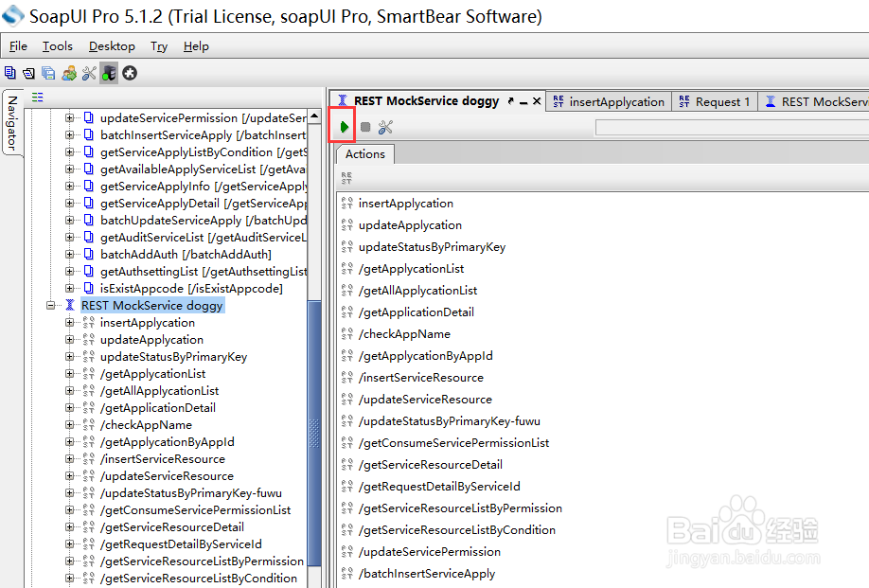
Task: Open the Tools menu
Action: point(58,46)
